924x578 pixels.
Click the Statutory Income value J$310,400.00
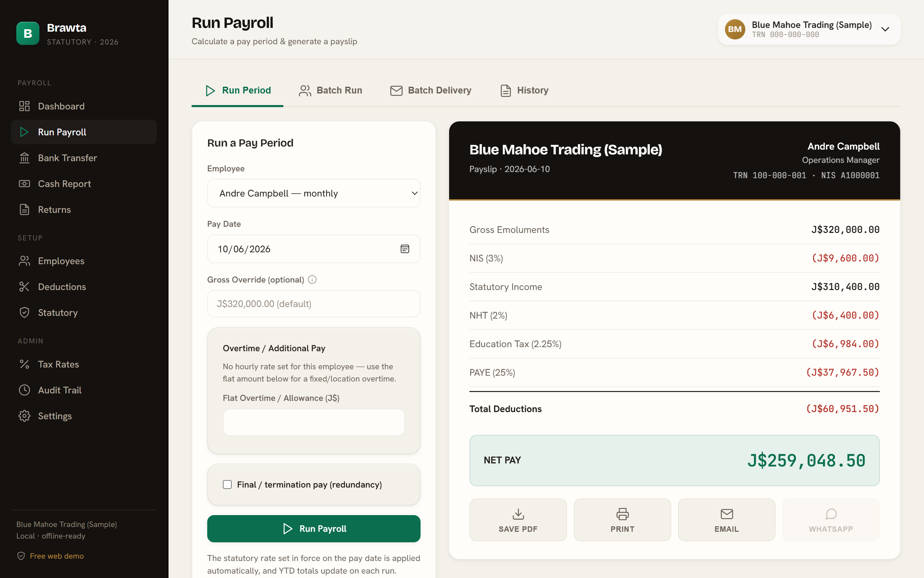[x=845, y=287]
